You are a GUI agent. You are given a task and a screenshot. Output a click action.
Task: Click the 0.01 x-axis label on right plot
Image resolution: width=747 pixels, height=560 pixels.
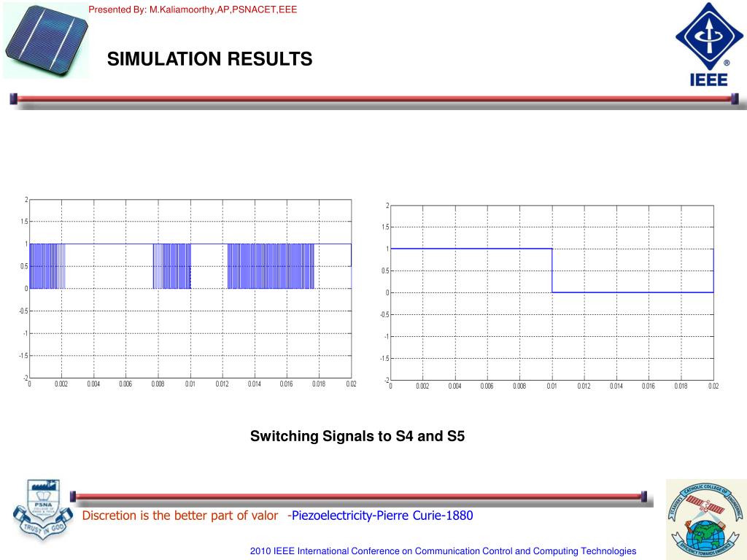coord(551,386)
